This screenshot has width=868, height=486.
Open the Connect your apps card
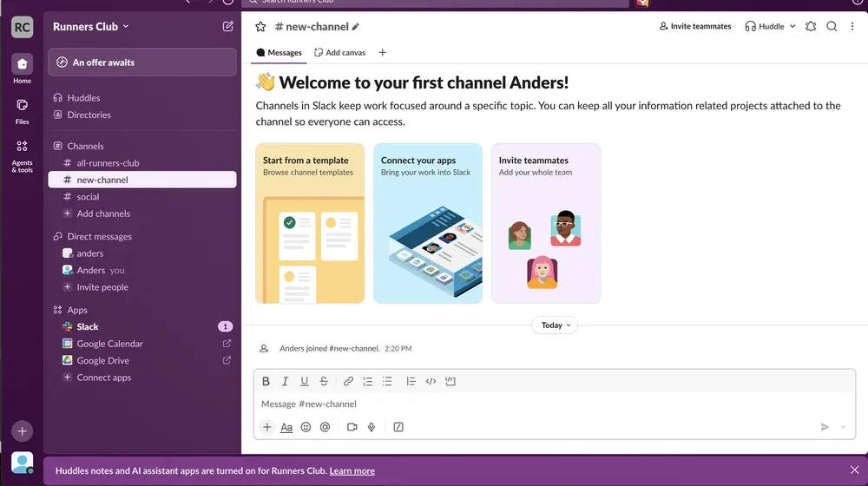pos(428,223)
